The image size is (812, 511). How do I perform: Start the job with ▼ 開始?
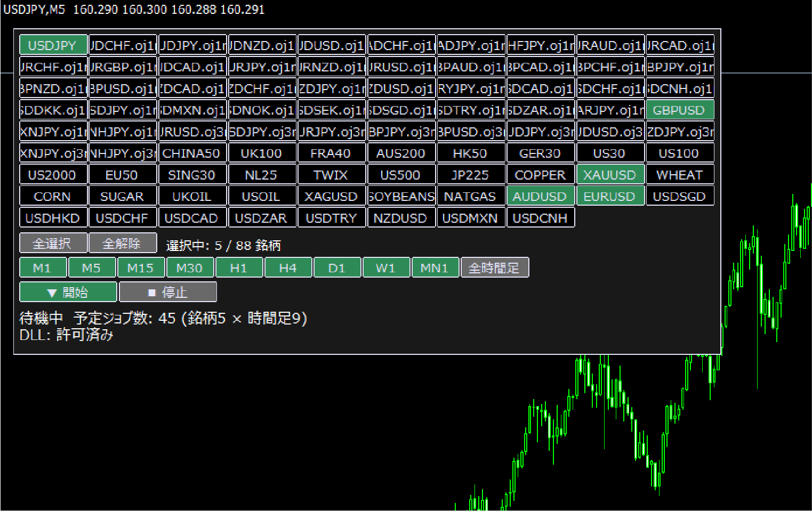(x=68, y=292)
